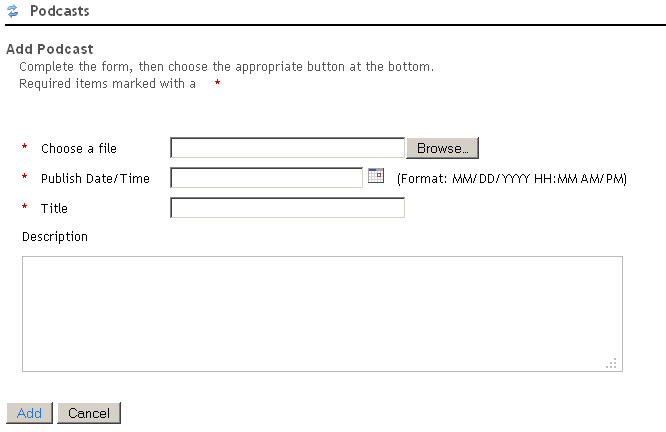The image size is (666, 432).
Task: Click the 'Description' label
Action: [55, 237]
